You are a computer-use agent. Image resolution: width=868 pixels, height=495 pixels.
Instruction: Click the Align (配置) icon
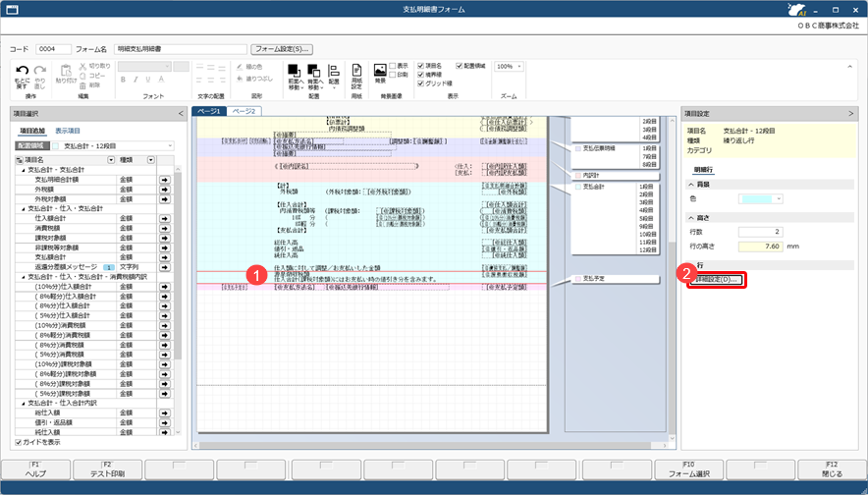(334, 71)
